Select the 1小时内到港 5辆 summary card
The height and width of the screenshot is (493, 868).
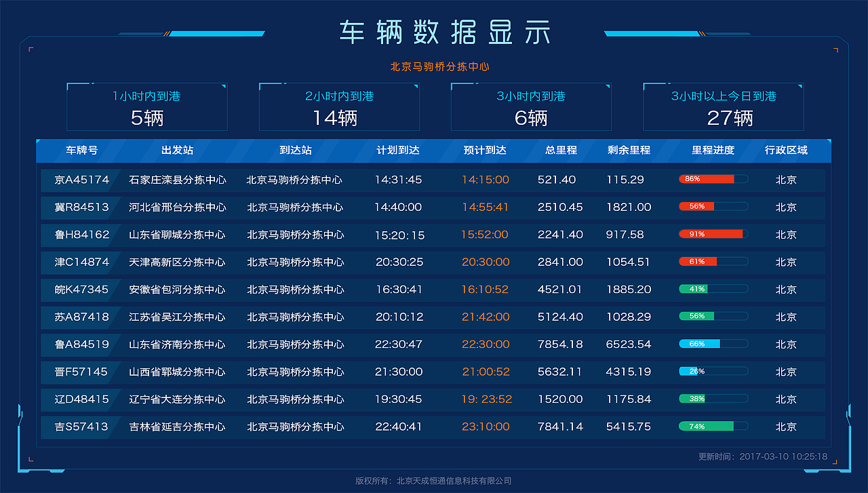(x=147, y=106)
